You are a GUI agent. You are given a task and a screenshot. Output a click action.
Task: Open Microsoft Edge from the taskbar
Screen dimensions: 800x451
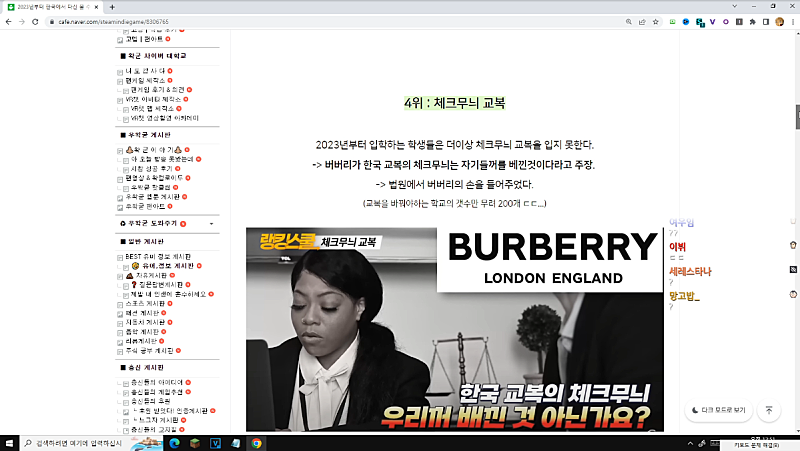(x=172, y=442)
